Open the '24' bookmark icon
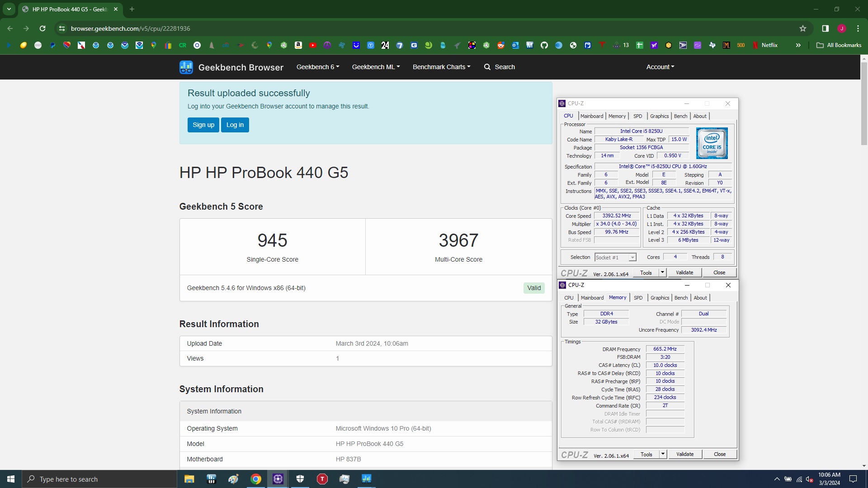The image size is (868, 488). point(385,45)
